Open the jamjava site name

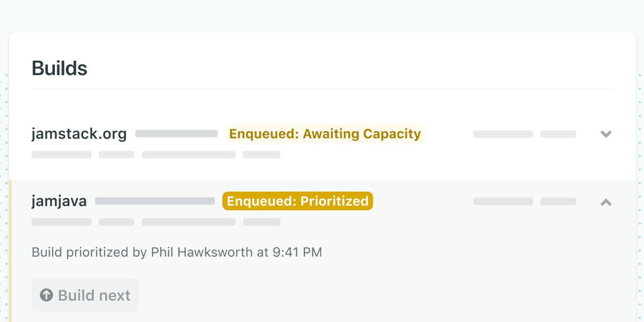(x=59, y=201)
